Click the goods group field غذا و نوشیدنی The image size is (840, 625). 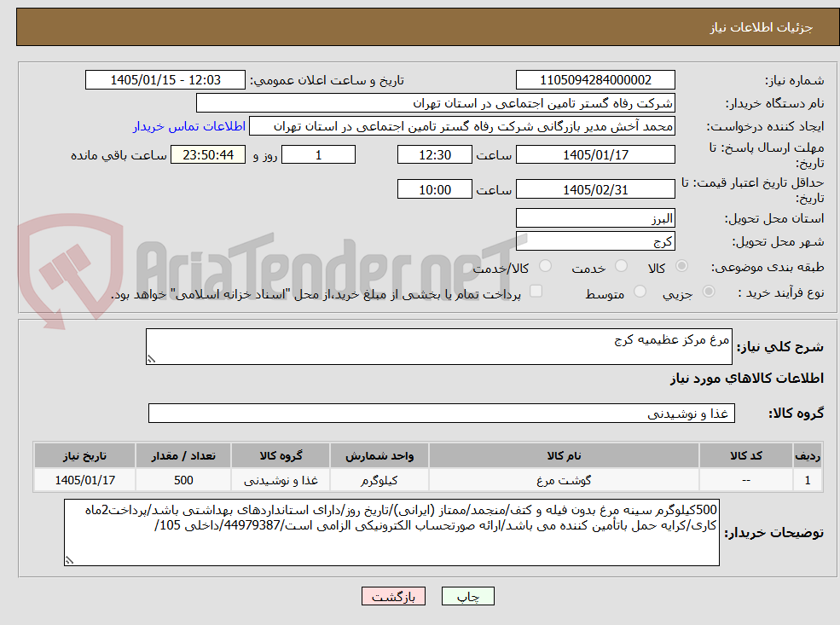[x=442, y=413]
